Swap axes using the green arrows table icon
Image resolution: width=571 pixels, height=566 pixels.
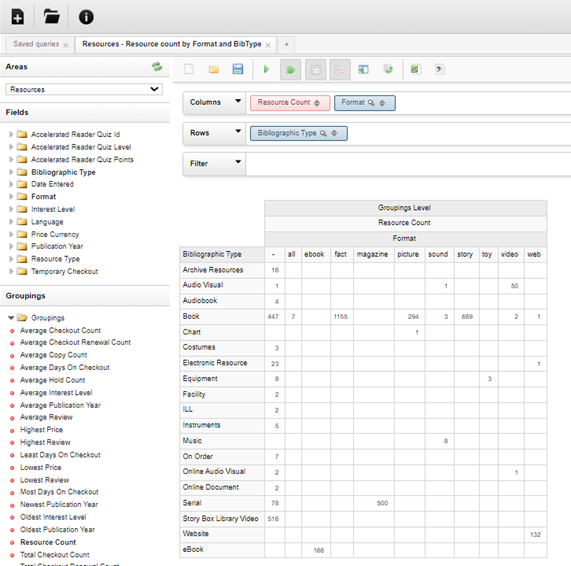pos(388,69)
